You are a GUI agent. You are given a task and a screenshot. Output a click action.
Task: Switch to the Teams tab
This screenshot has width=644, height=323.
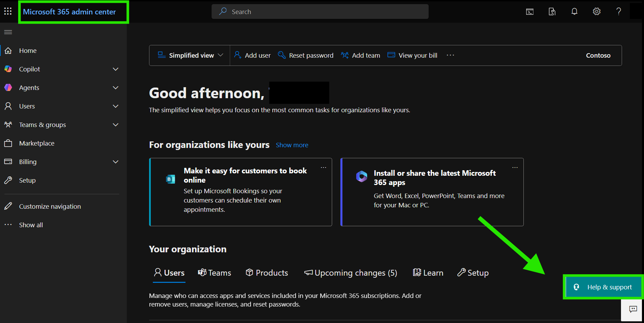[x=214, y=273]
